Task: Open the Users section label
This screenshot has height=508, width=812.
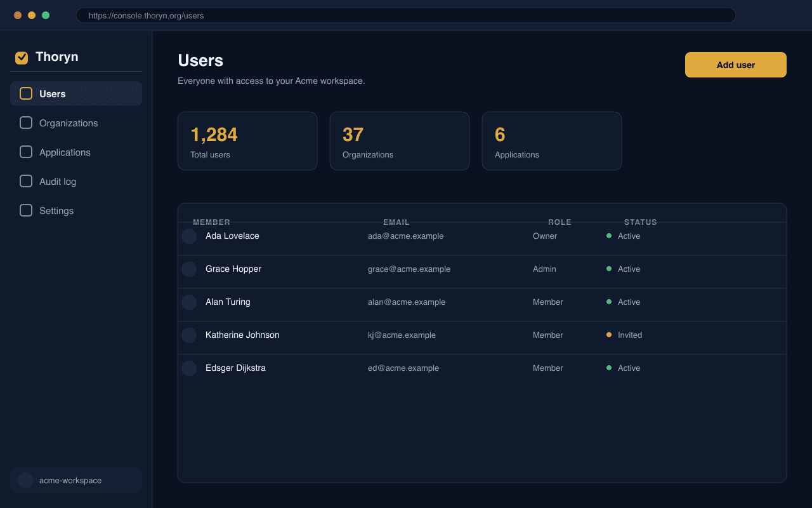Action: pos(53,94)
